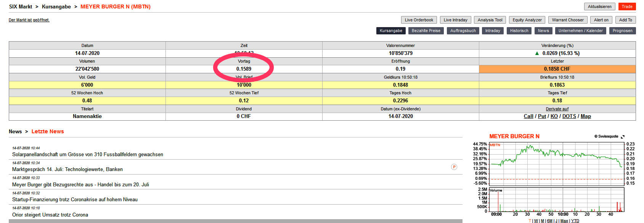Open Unternehmen / Kalender tab
This screenshot has height=223, width=644.
[581, 31]
